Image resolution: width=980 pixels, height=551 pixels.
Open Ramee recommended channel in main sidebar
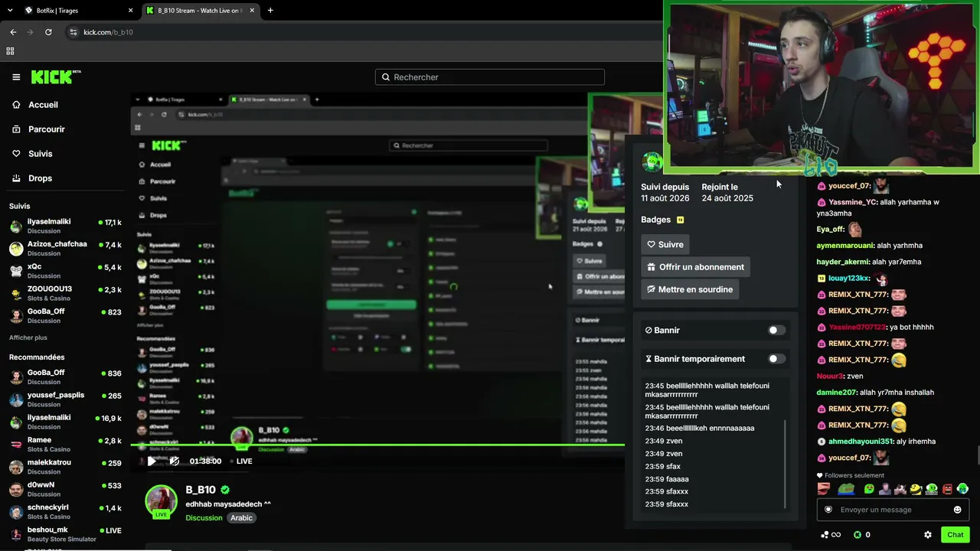pyautogui.click(x=65, y=444)
